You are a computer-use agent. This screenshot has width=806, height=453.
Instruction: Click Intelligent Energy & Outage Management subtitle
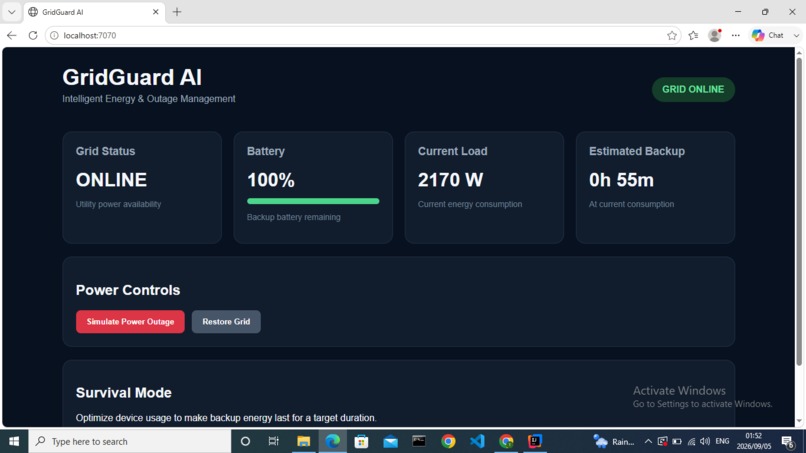click(x=149, y=99)
